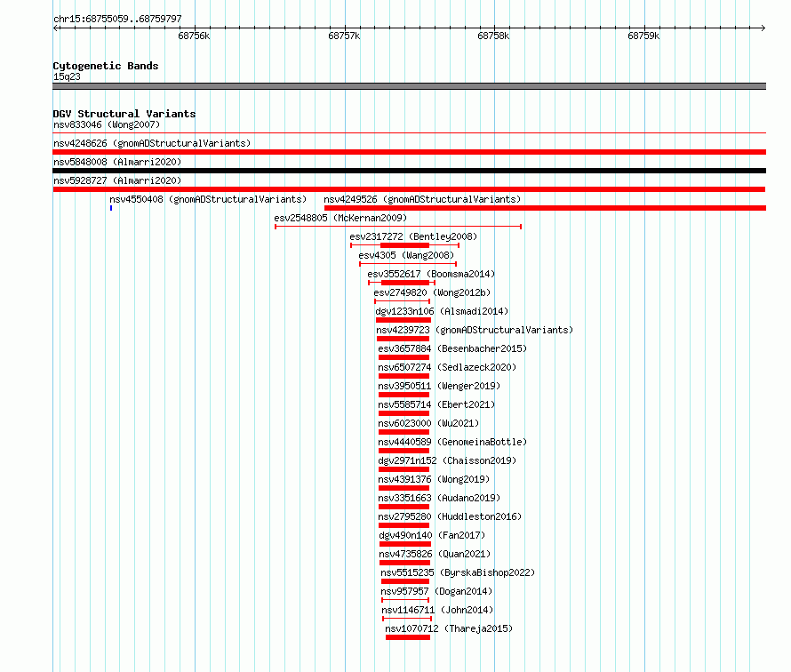This screenshot has width=791, height=672.
Task: Click the 68759k ruler position label
Action: tap(643, 36)
